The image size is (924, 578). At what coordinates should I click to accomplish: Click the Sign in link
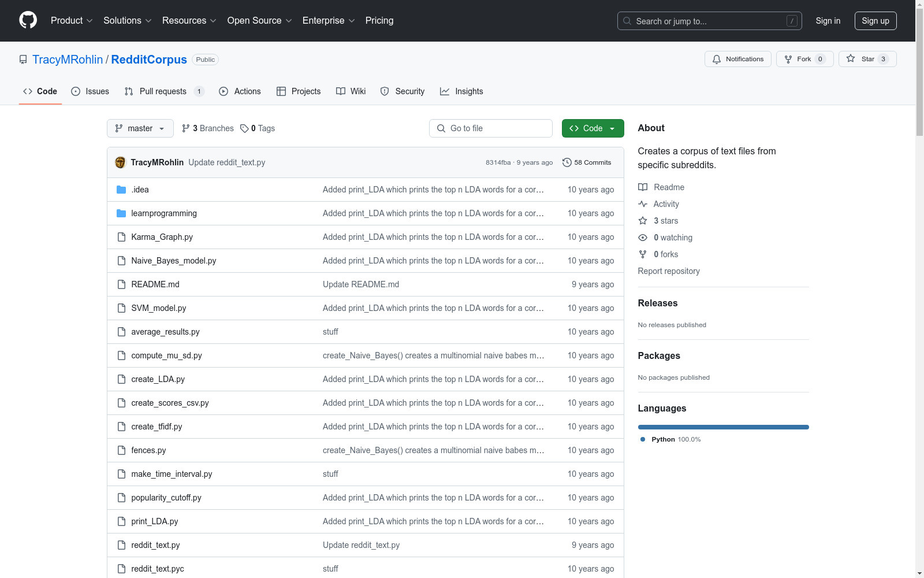pyautogui.click(x=828, y=21)
